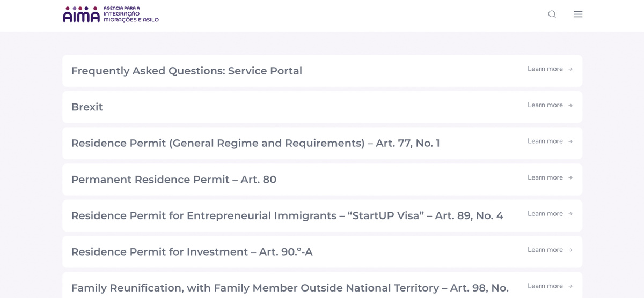
Task: Click the arrow icon for the Service Portal FAQ
Action: pyautogui.click(x=570, y=69)
